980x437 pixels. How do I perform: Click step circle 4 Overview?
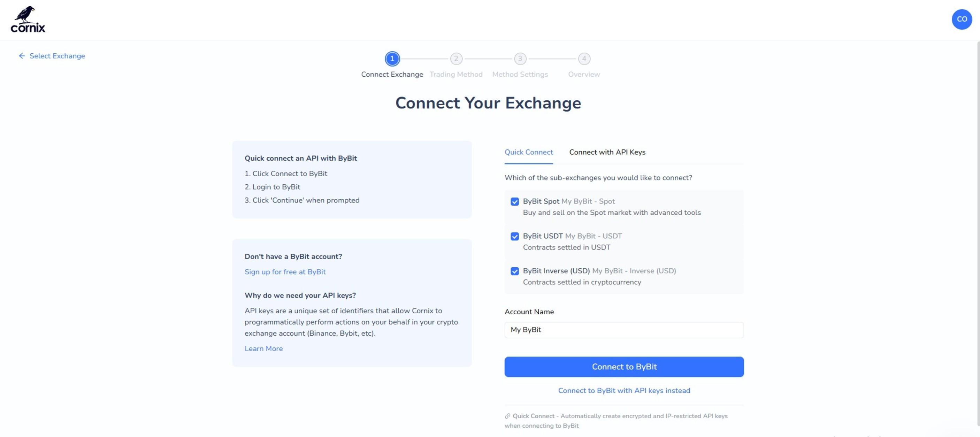pyautogui.click(x=584, y=59)
